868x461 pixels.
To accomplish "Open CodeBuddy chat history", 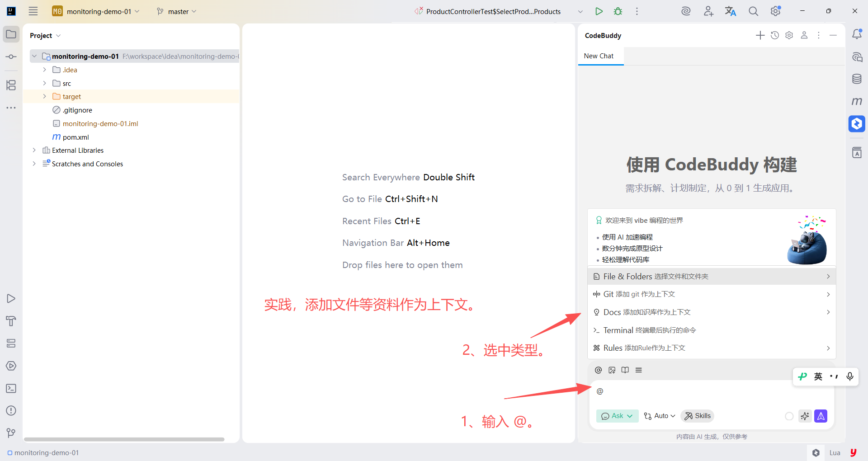I will point(775,35).
